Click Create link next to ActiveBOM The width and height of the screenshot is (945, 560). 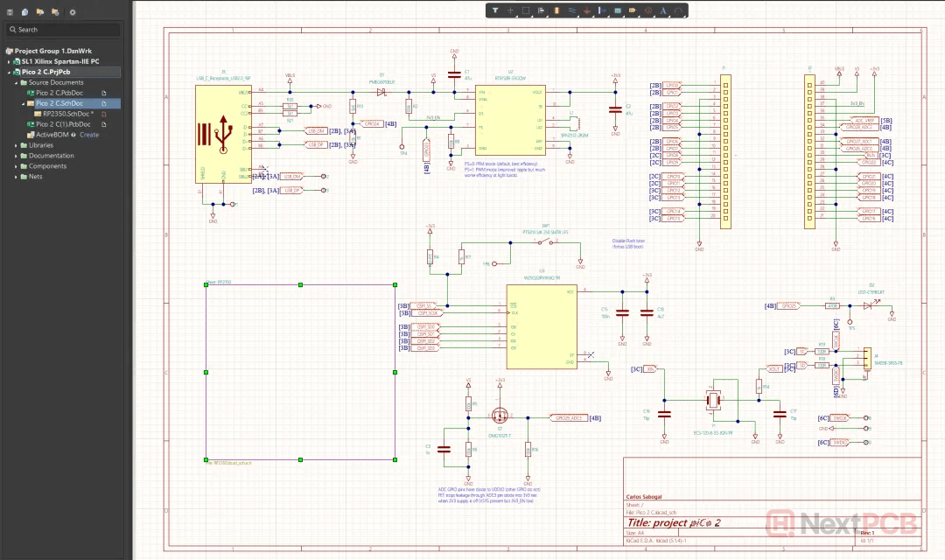[89, 135]
